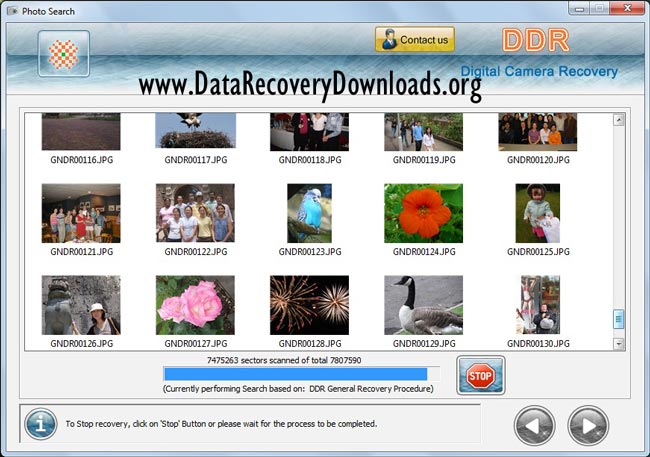Click the file name GNDR00130.JPG
Image resolution: width=650 pixels, height=457 pixels.
tap(538, 344)
